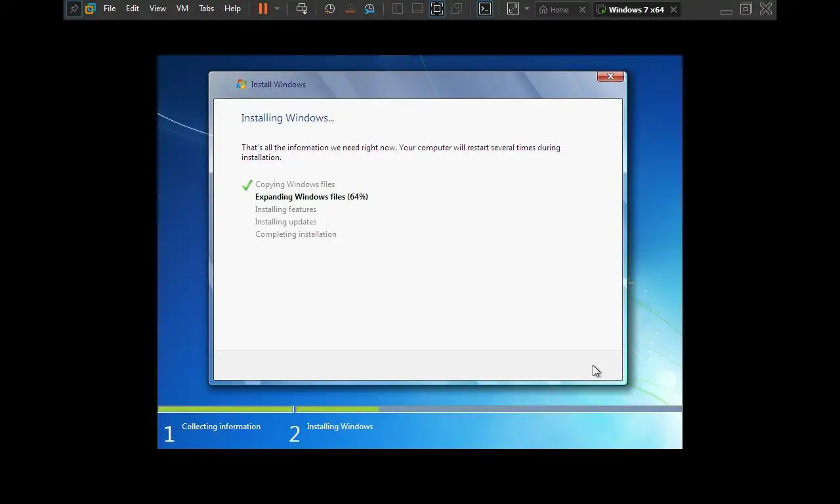Click the Installing Windows setup progress bar
This screenshot has height=504, width=840.
[488, 409]
